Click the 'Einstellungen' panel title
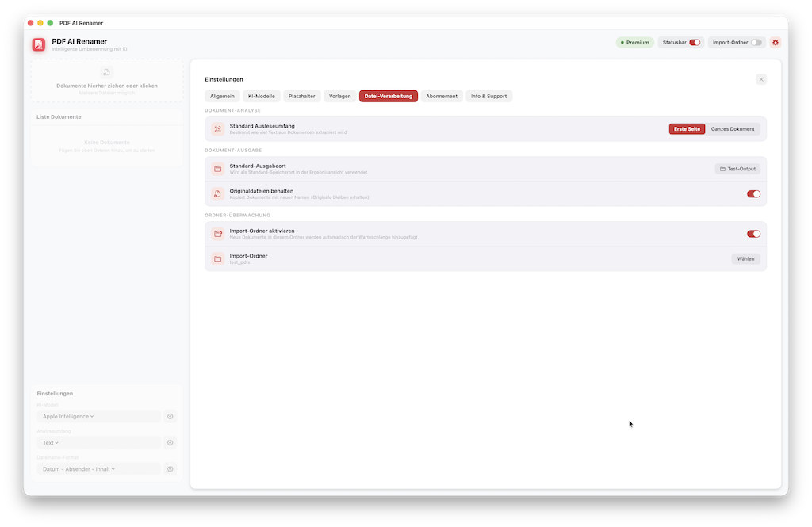Image resolution: width=812 pixels, height=527 pixels. (x=224, y=79)
